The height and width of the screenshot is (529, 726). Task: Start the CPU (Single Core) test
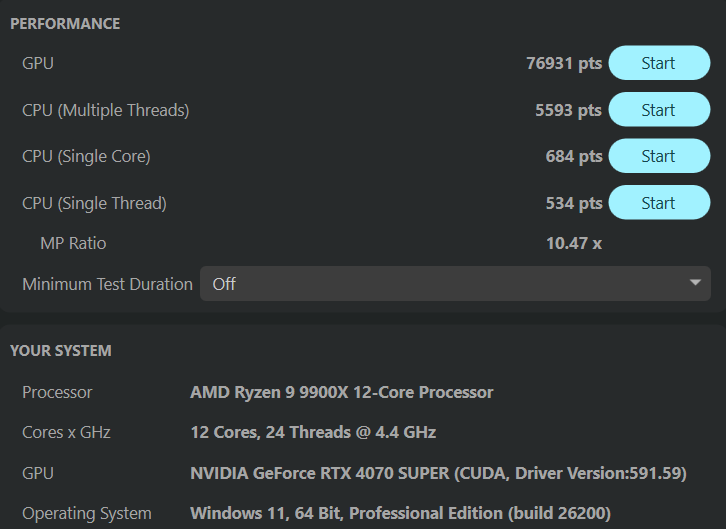click(x=658, y=156)
